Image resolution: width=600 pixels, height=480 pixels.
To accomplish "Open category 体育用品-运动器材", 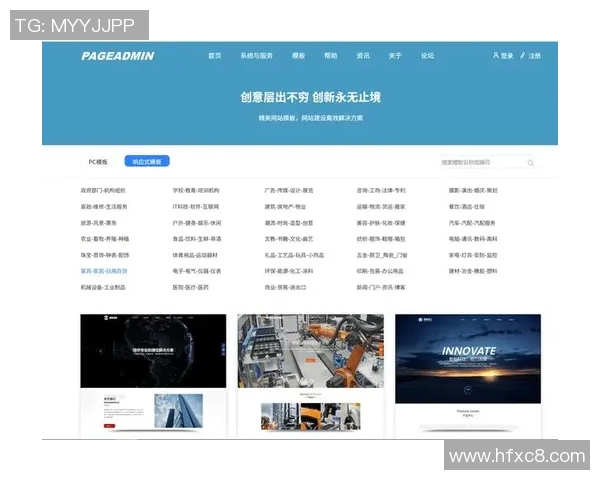I will (x=195, y=255).
